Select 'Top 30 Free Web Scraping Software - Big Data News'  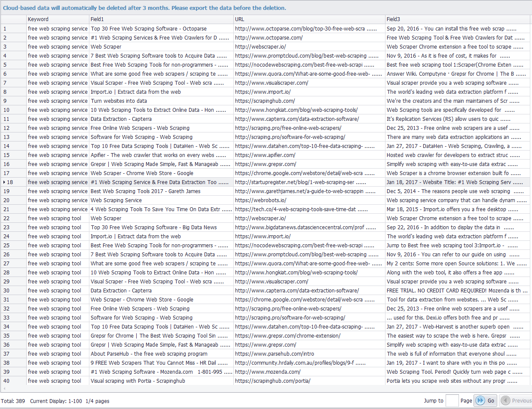point(161,228)
